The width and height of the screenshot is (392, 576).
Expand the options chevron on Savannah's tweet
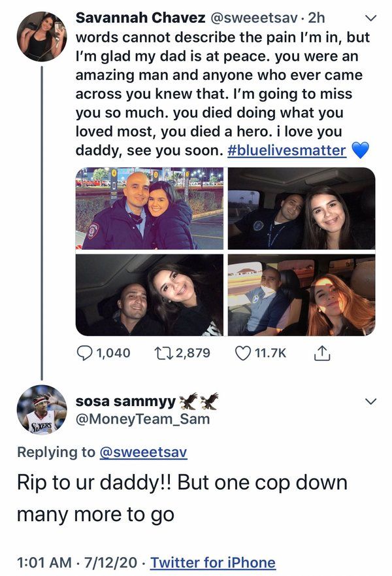pyautogui.click(x=370, y=17)
